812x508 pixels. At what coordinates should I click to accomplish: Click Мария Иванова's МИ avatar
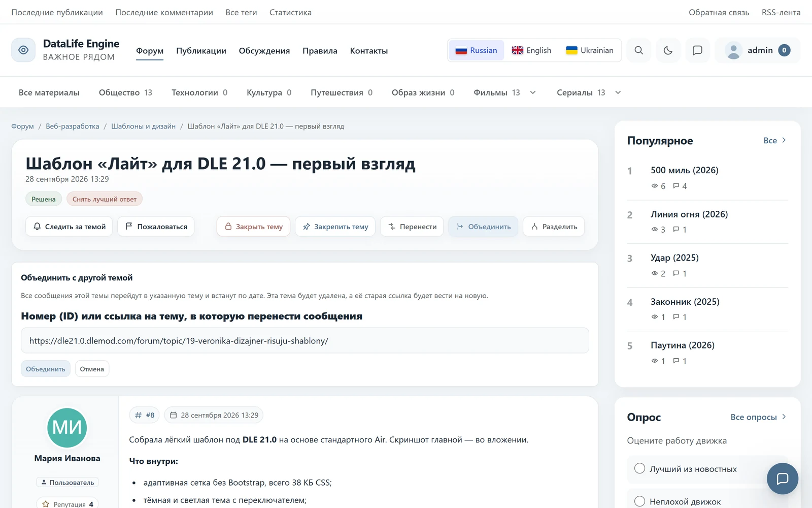(67, 428)
